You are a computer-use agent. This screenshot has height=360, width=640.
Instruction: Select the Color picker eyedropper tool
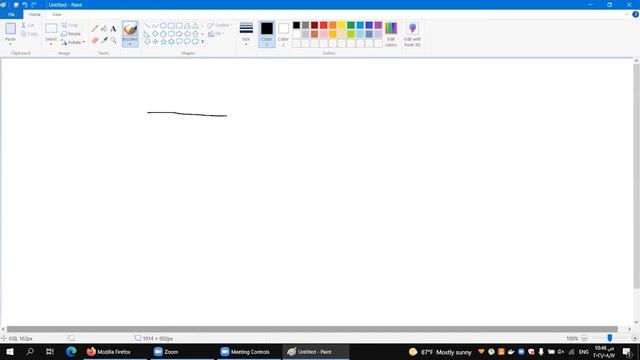pos(104,40)
